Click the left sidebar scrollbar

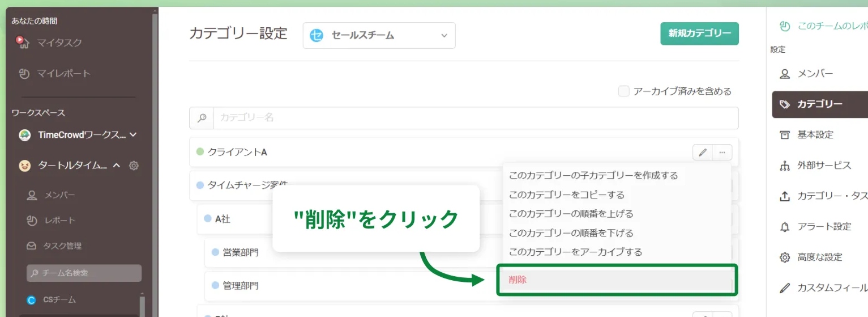(x=155, y=162)
